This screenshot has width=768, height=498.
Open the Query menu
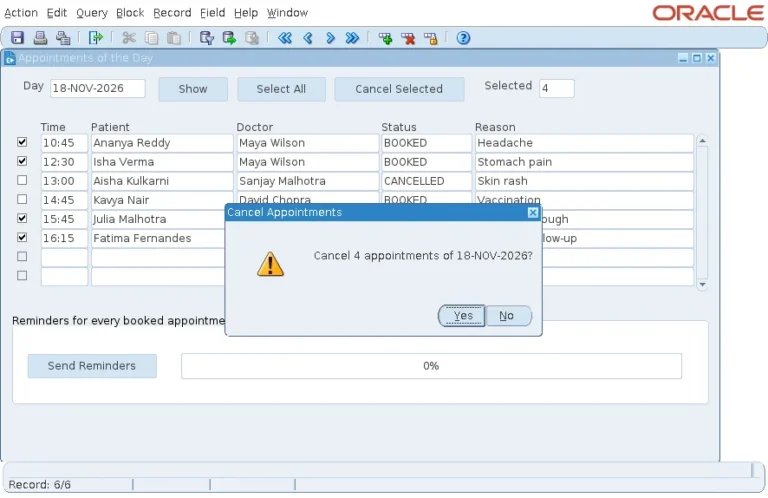tap(92, 13)
